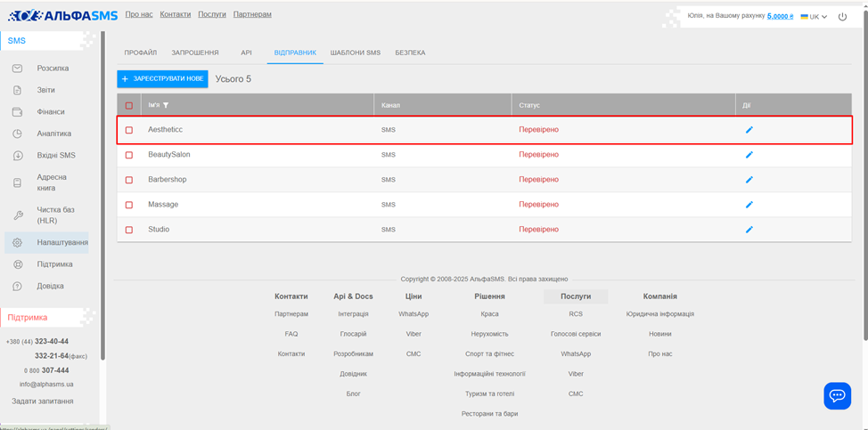Open the API tab
The image size is (868, 430).
[x=246, y=53]
